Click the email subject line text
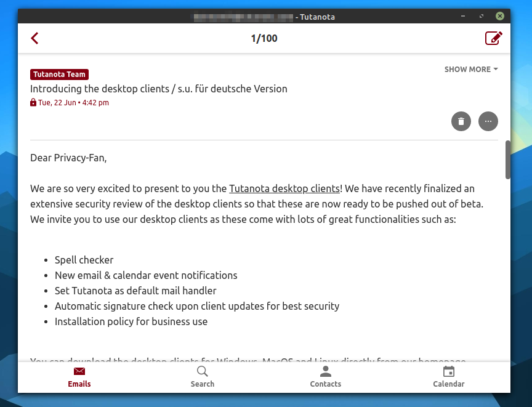The image size is (532, 407). tap(159, 89)
